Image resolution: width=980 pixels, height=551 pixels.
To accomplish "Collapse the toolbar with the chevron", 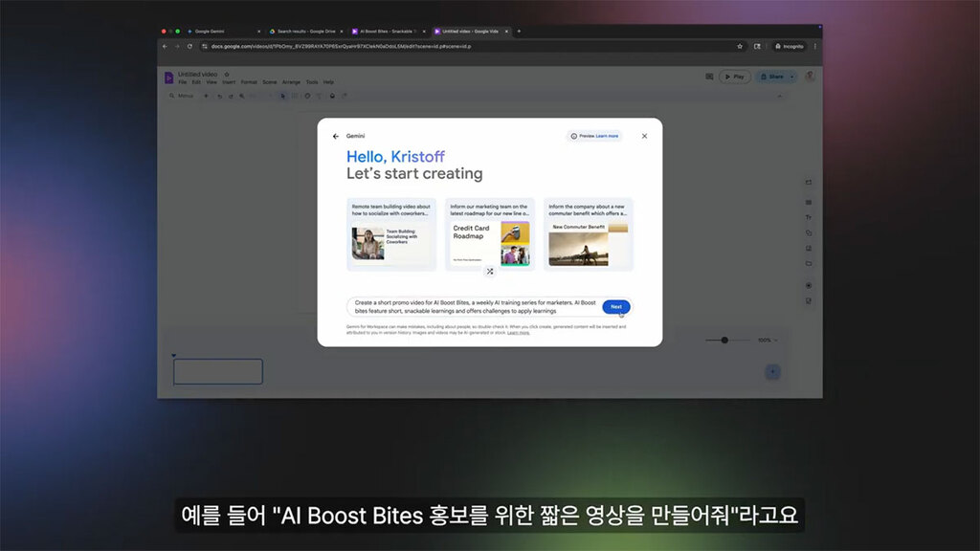I will point(779,97).
